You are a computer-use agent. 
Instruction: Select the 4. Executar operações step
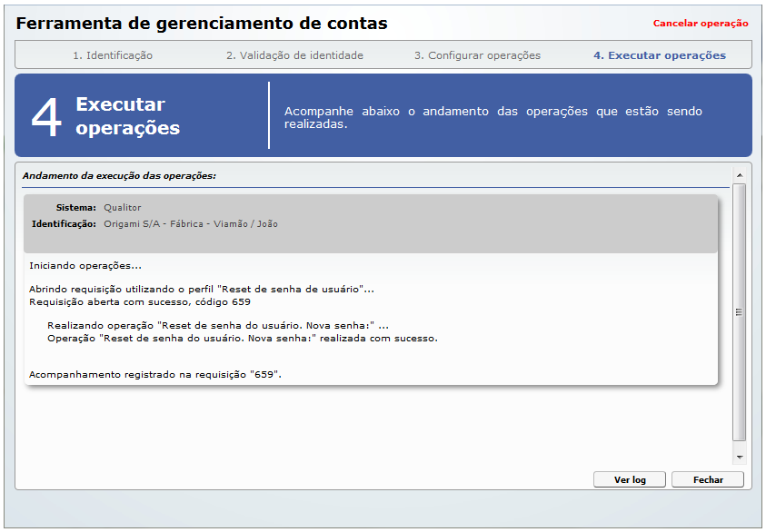click(659, 55)
